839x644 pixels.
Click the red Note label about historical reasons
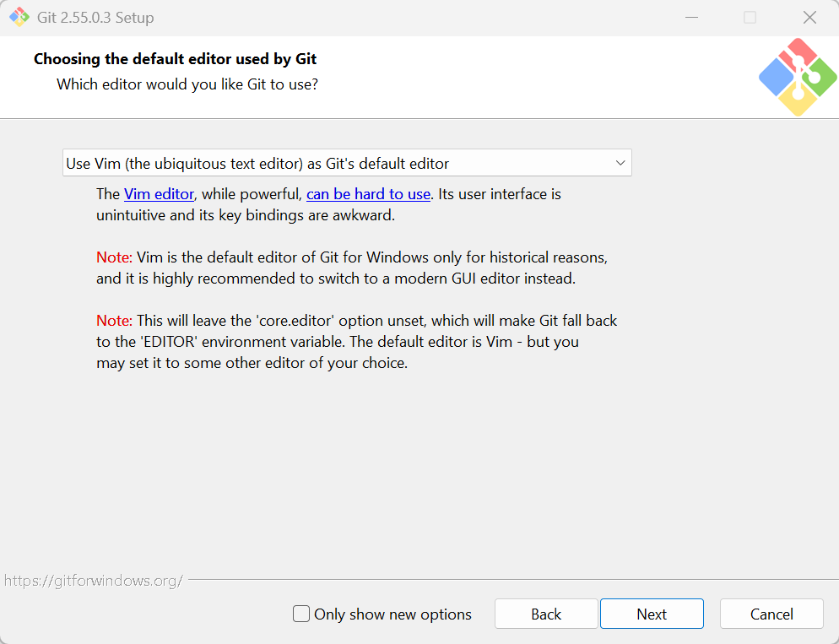[114, 257]
